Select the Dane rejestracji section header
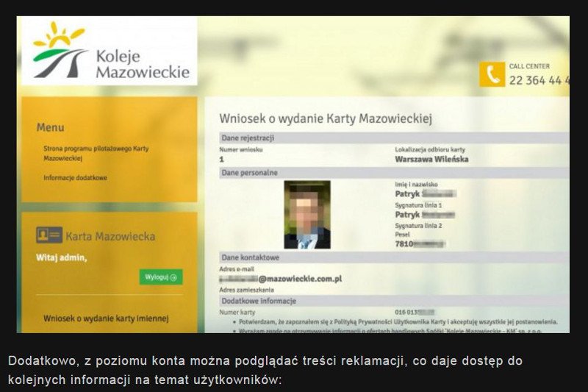This screenshot has width=588, height=392. (394, 138)
